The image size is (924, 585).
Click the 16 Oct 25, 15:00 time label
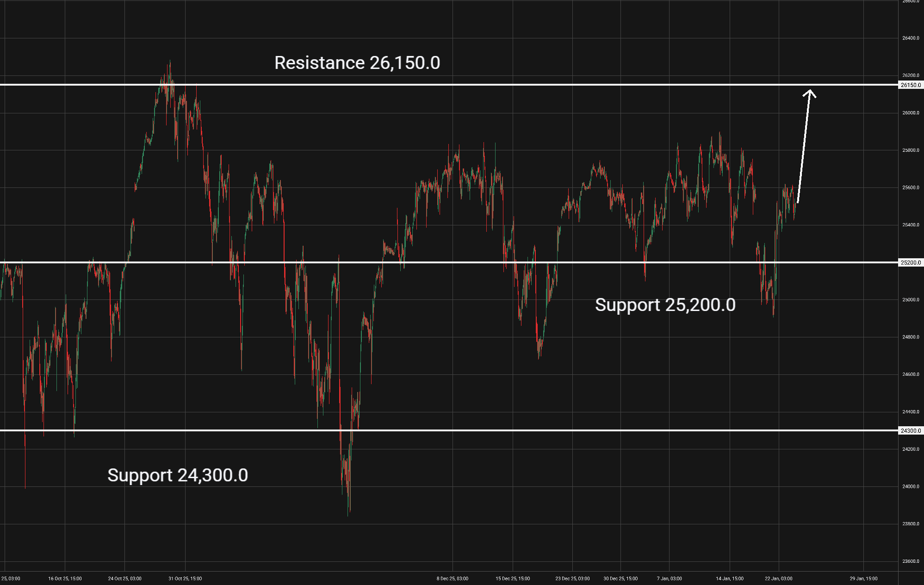(65, 579)
